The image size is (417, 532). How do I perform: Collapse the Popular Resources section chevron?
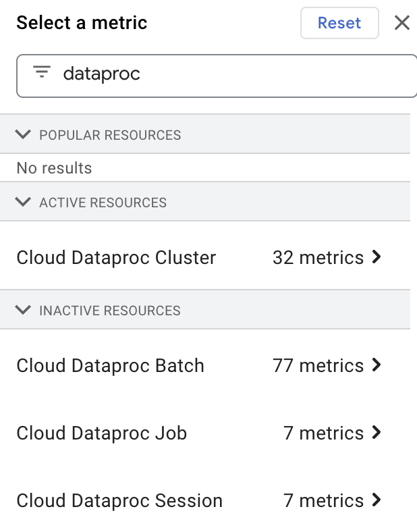point(24,134)
